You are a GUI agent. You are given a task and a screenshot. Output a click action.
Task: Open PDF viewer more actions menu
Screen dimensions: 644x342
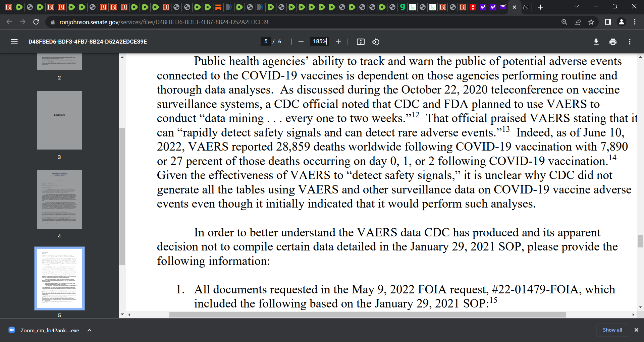coord(630,42)
